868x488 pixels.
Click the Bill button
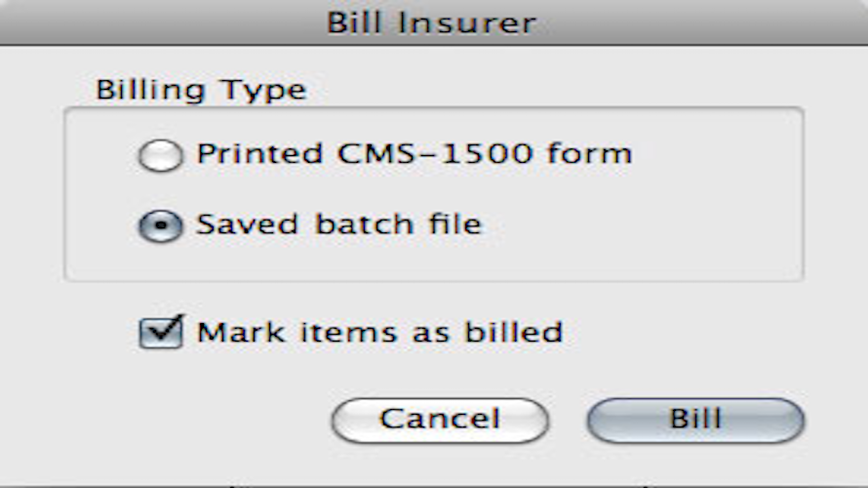click(x=695, y=420)
